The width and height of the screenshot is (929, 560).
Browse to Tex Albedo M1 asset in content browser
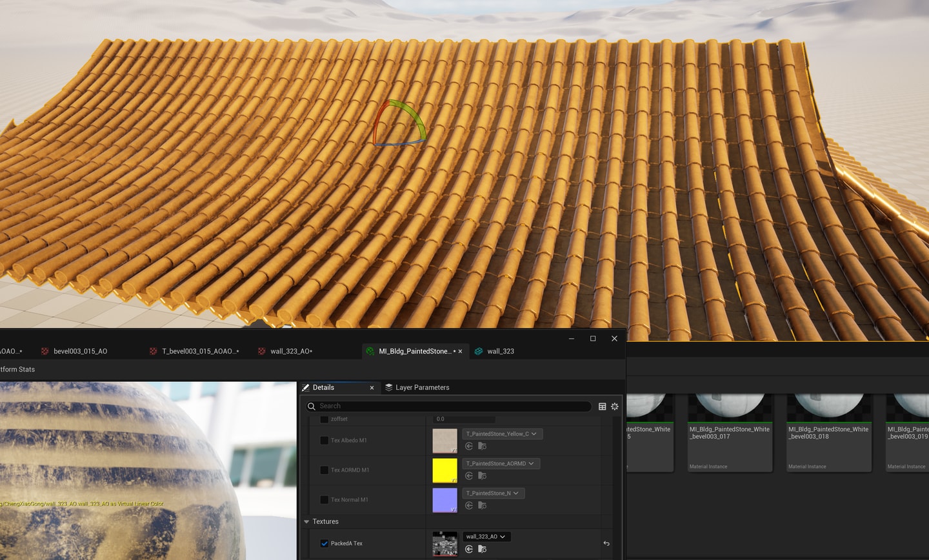(x=482, y=446)
